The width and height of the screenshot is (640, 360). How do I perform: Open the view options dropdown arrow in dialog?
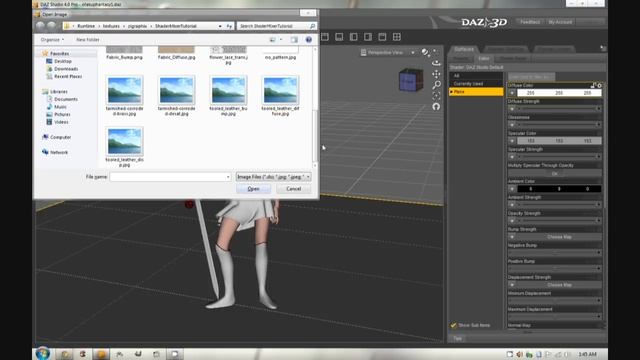(281, 40)
